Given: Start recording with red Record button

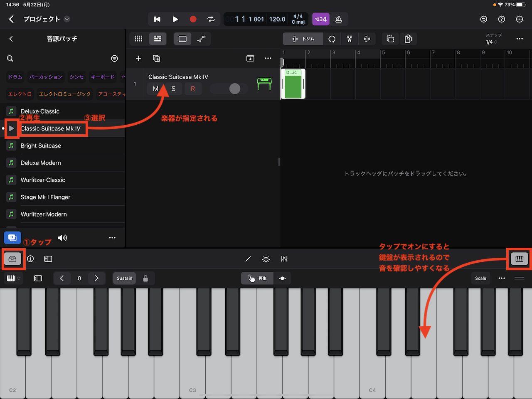Looking at the screenshot, I should tap(193, 19).
